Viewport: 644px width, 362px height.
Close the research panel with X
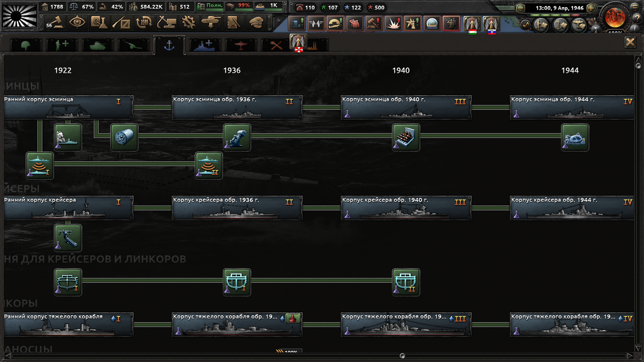point(630,42)
